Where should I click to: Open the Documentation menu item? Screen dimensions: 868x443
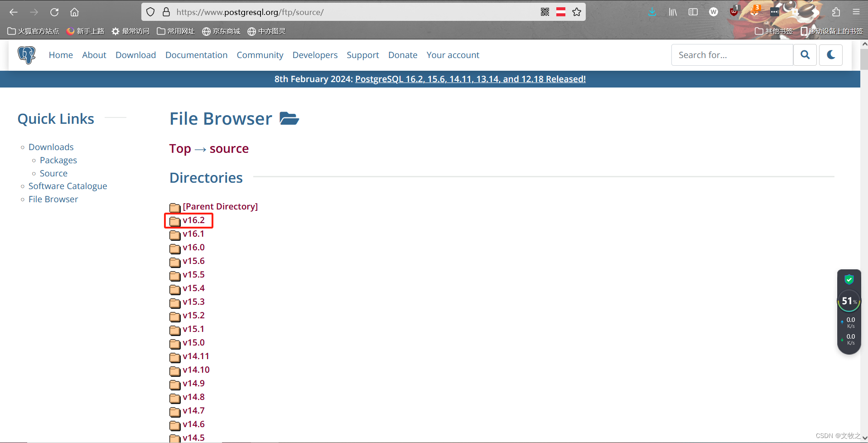[x=196, y=55]
